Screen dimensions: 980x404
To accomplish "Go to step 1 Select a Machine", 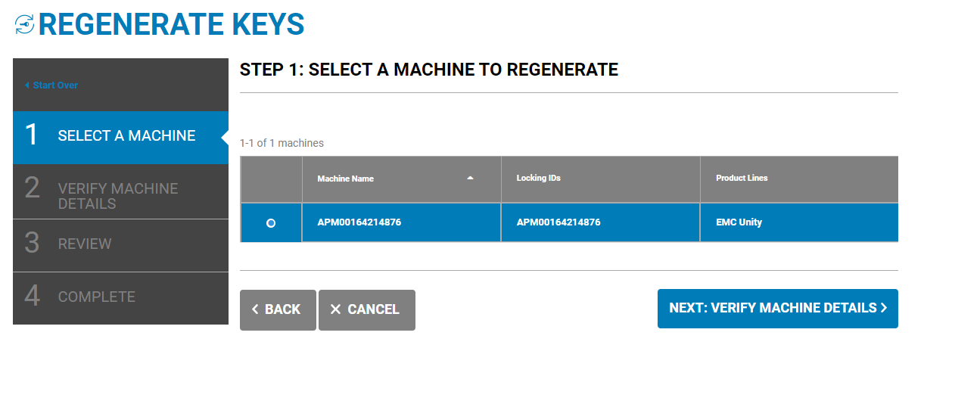I will pos(120,137).
